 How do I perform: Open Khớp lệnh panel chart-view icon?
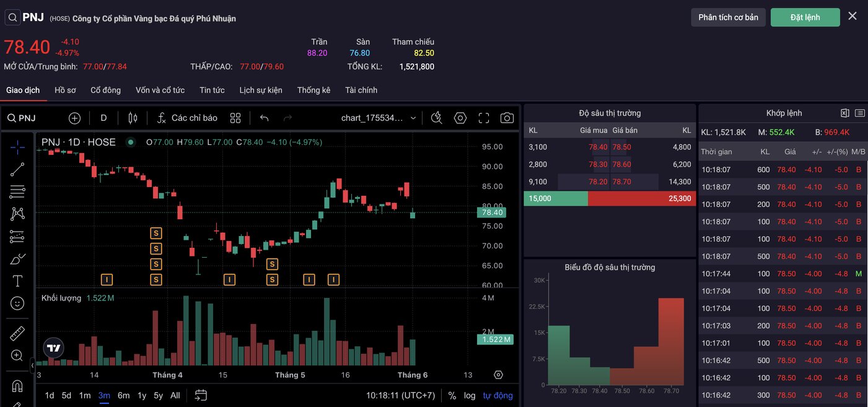(845, 113)
